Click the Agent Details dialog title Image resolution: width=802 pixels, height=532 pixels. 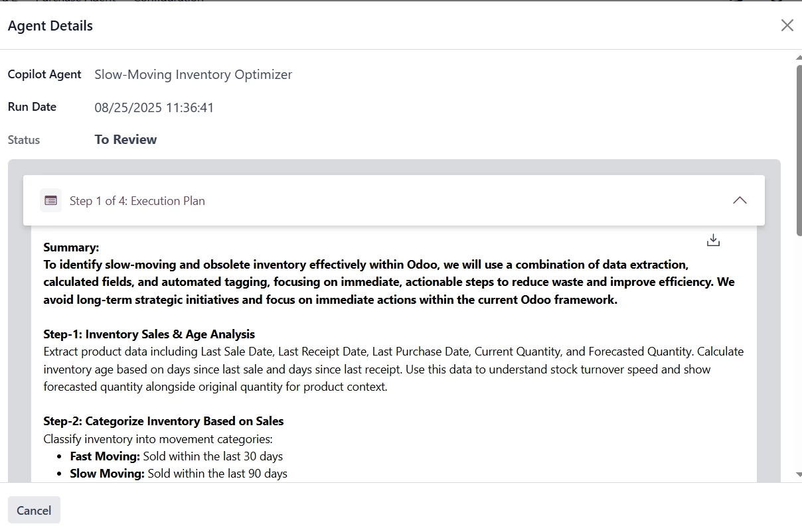50,26
